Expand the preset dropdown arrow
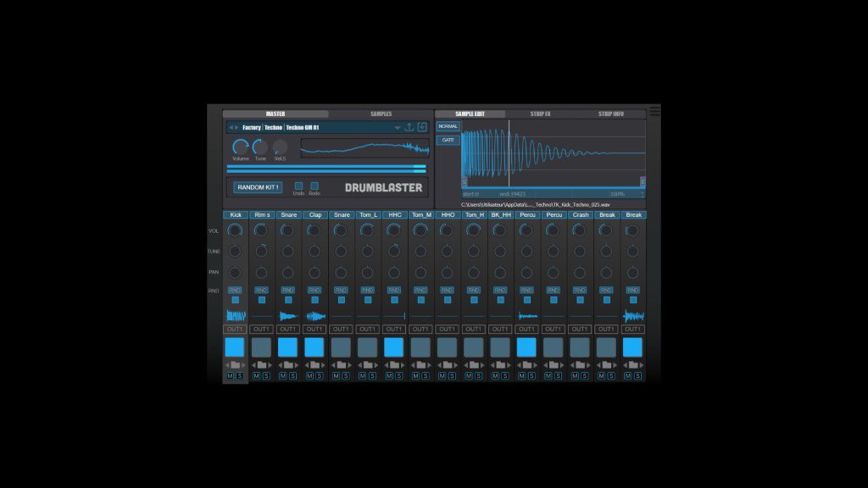The width and height of the screenshot is (868, 488). 397,128
